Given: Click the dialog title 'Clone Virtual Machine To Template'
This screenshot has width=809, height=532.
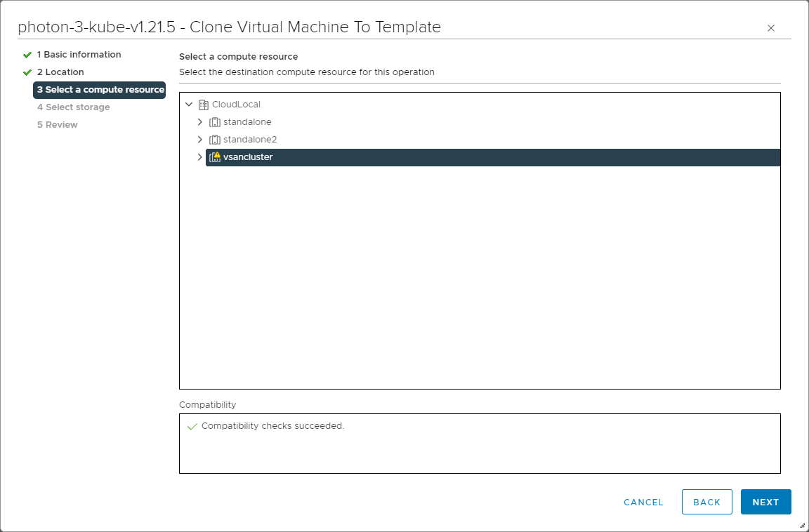Looking at the screenshot, I should coord(315,27).
